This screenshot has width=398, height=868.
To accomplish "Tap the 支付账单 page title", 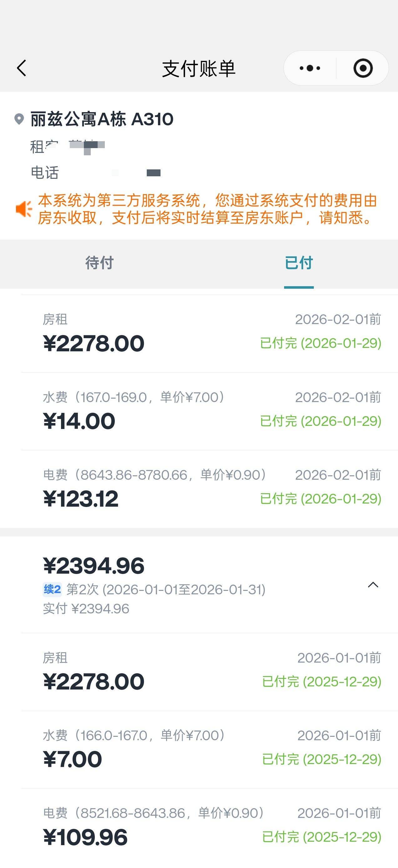I will tap(199, 69).
